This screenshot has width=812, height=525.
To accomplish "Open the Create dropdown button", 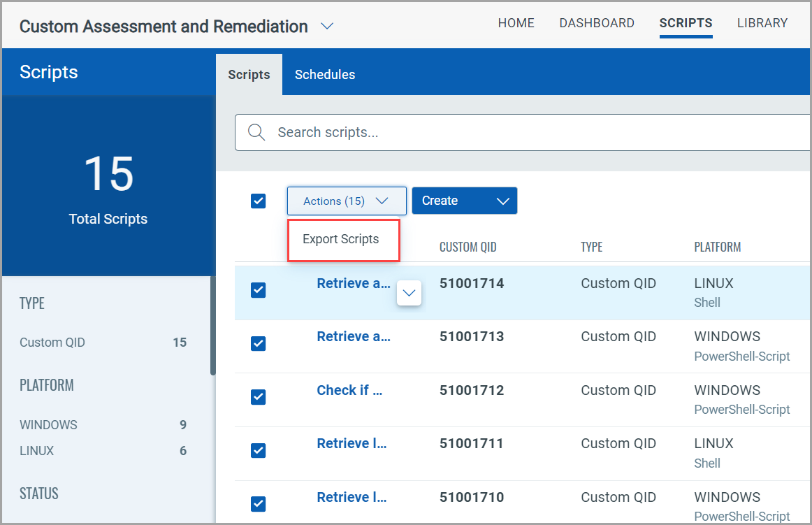I will 465,201.
